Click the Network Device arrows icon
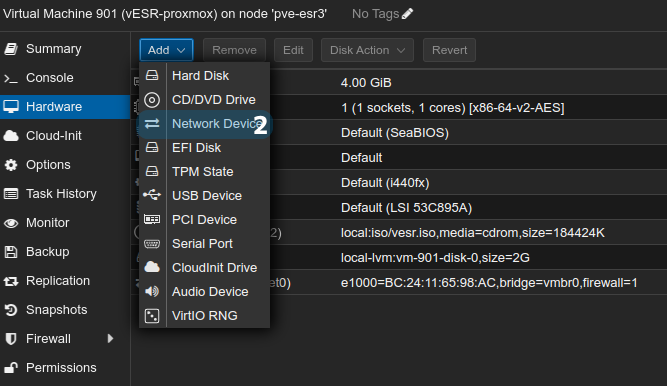Image resolution: width=667 pixels, height=386 pixels. (x=152, y=124)
